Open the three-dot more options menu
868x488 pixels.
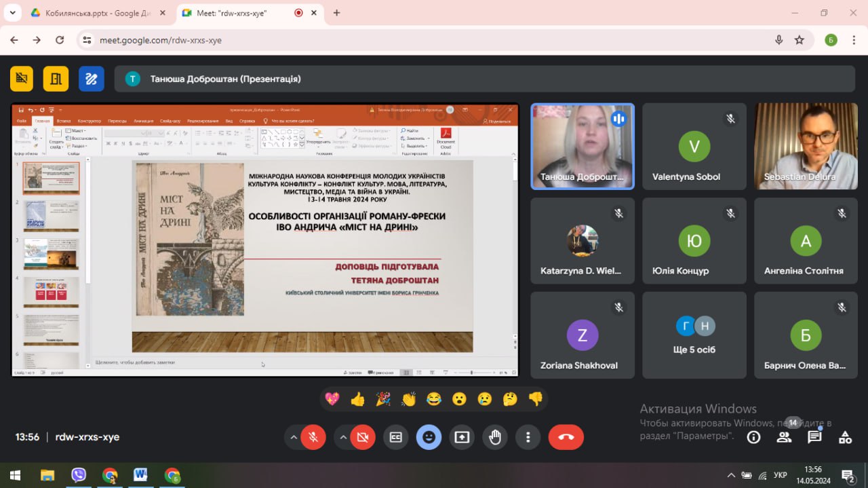click(528, 438)
